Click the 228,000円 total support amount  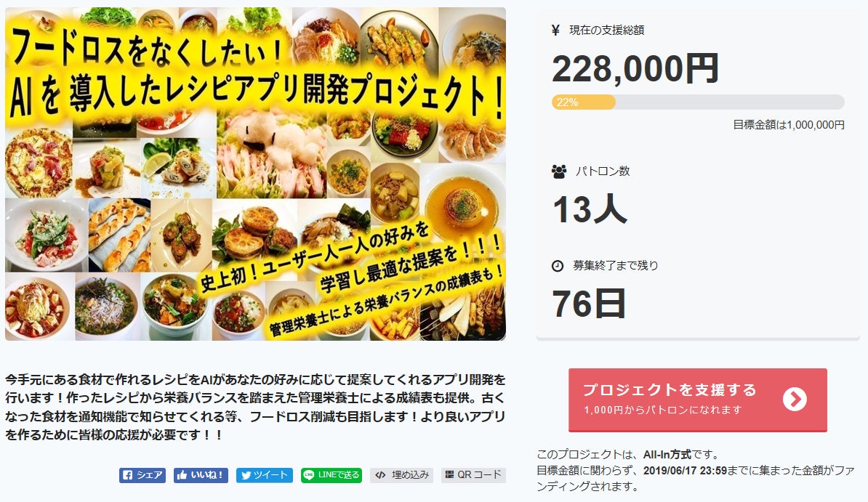[635, 69]
